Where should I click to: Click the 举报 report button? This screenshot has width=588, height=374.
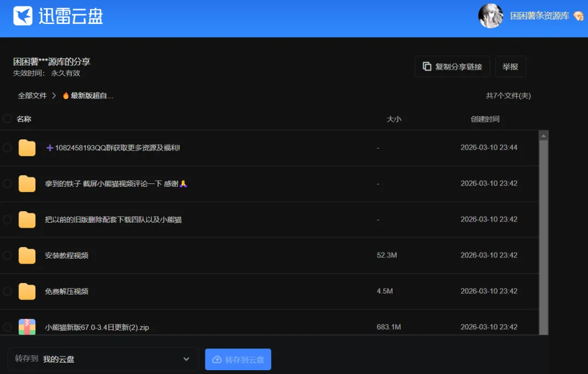pos(510,66)
